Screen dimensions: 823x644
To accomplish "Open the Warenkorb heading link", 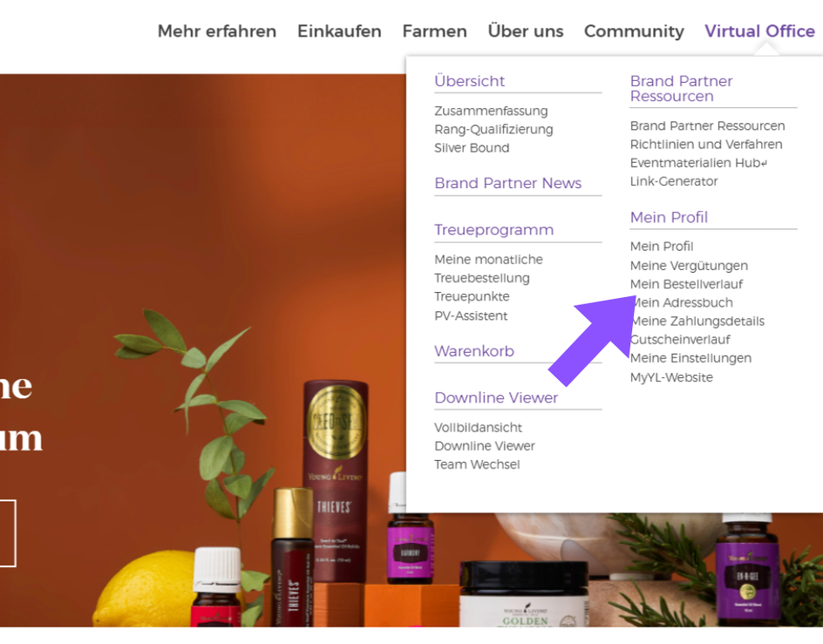I will point(474,350).
